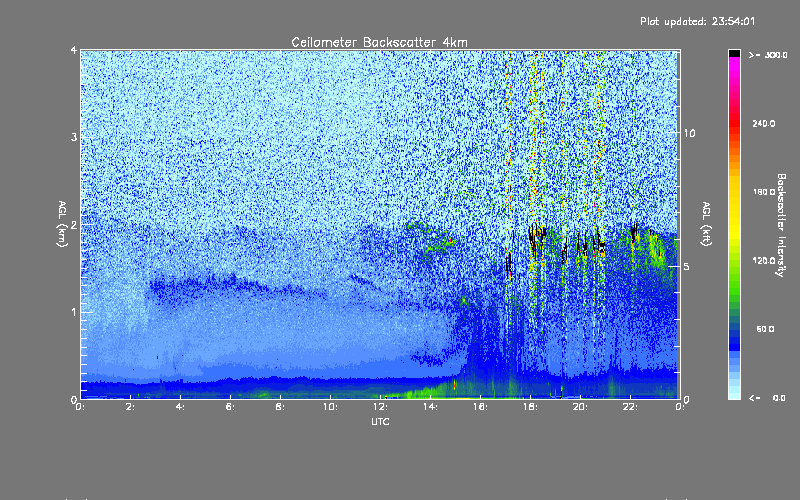Click the green cloud layer near 22 UTC
Viewport: 800px width, 500px height.
pos(645,250)
